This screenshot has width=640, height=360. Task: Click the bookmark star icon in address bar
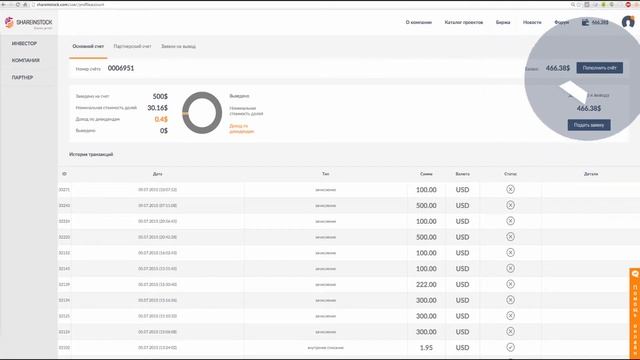click(579, 4)
